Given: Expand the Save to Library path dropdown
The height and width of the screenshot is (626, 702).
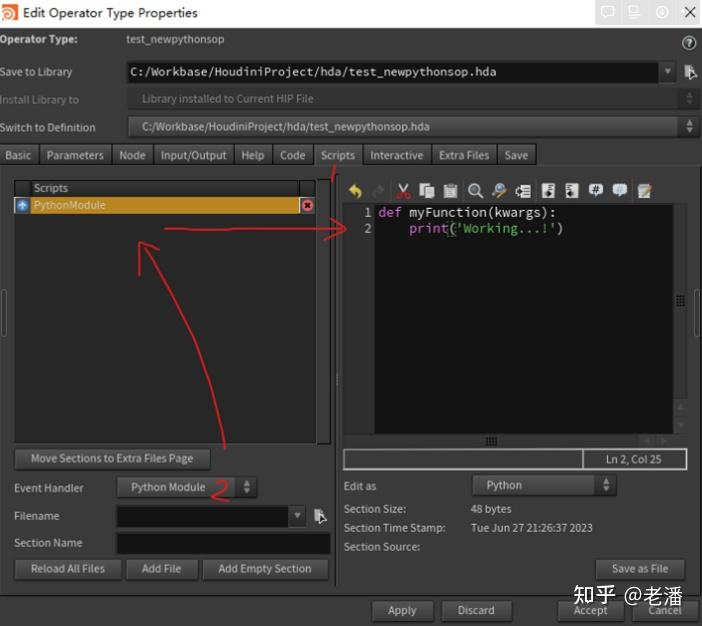Looking at the screenshot, I should pyautogui.click(x=668, y=72).
